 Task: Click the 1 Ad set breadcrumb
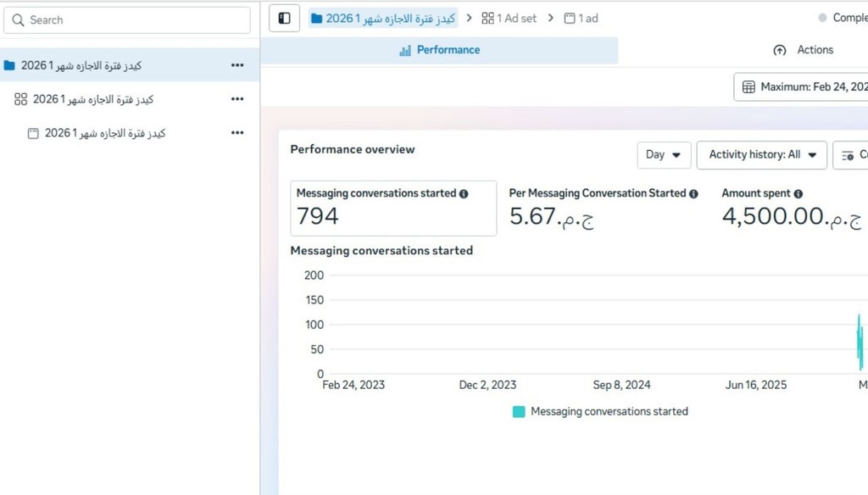click(x=509, y=18)
